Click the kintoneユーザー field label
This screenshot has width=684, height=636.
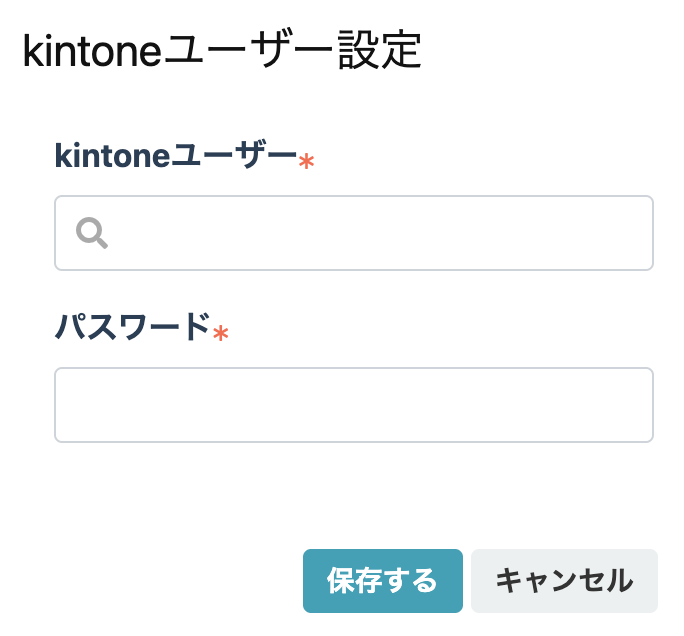(175, 155)
